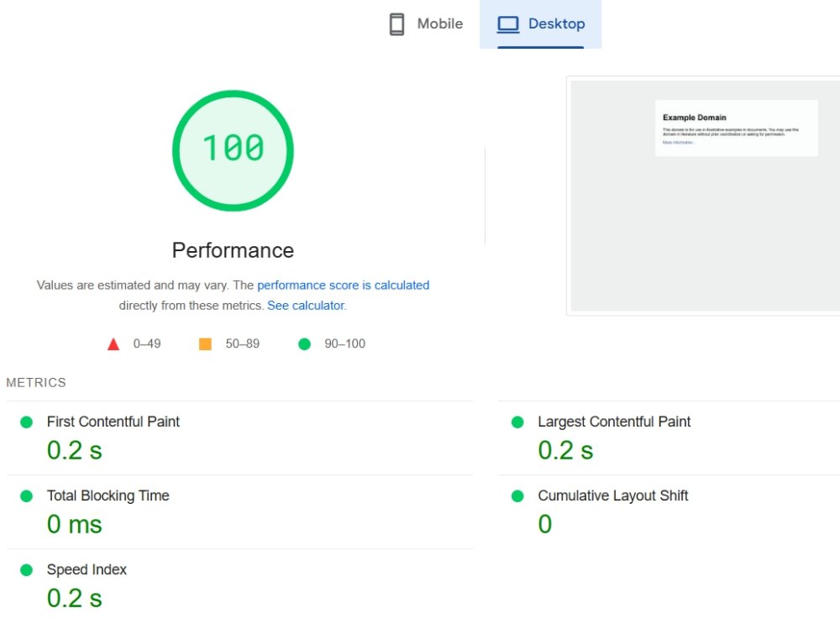Click the green dot beside Largest Contentful Paint
The image size is (840, 629).
click(517, 422)
